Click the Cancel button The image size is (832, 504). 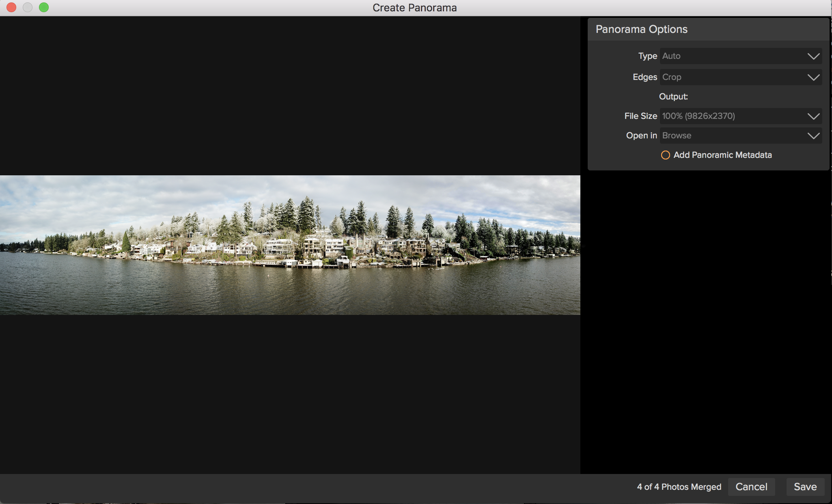tap(751, 487)
